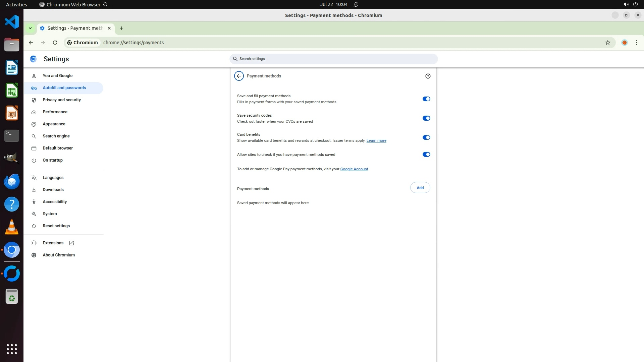
Task: Click the Add payment method button
Action: (x=420, y=188)
